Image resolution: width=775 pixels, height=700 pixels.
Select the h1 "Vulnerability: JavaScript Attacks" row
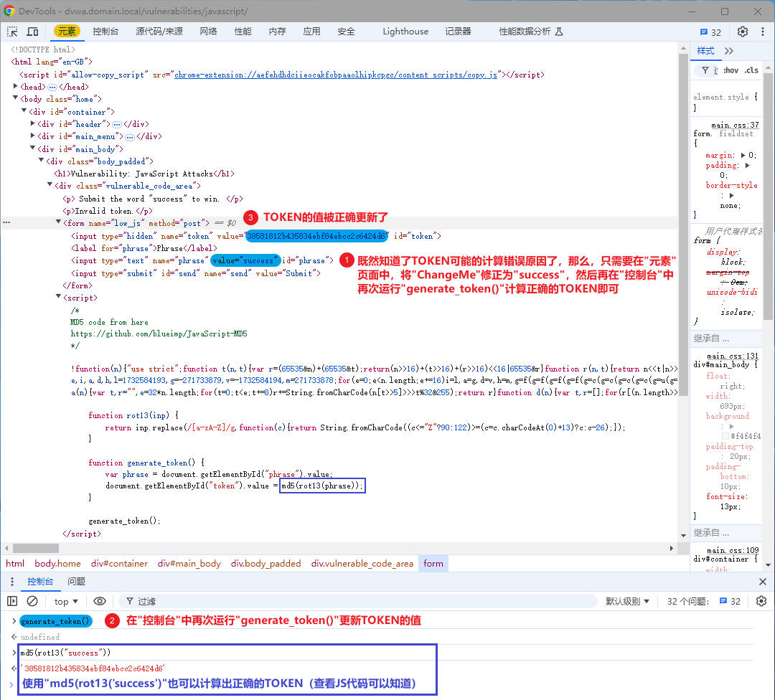pyautogui.click(x=144, y=174)
